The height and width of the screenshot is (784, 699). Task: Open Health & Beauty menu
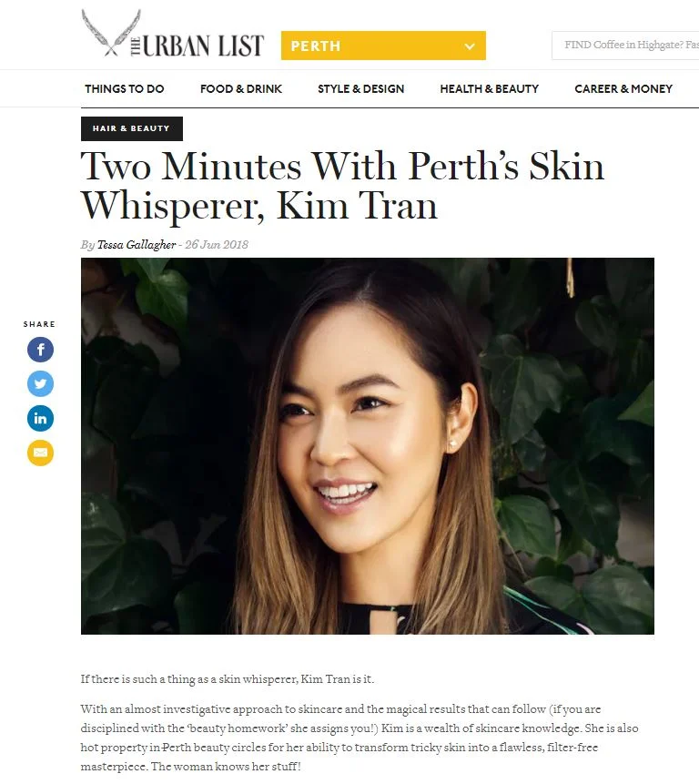coord(489,89)
